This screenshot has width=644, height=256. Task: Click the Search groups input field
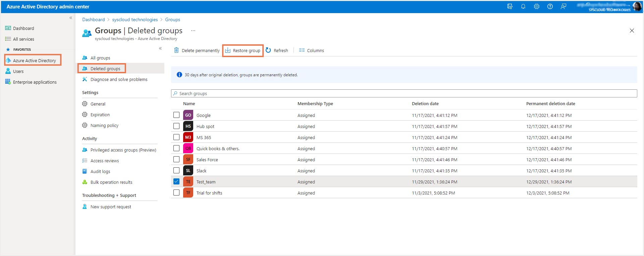(x=404, y=93)
